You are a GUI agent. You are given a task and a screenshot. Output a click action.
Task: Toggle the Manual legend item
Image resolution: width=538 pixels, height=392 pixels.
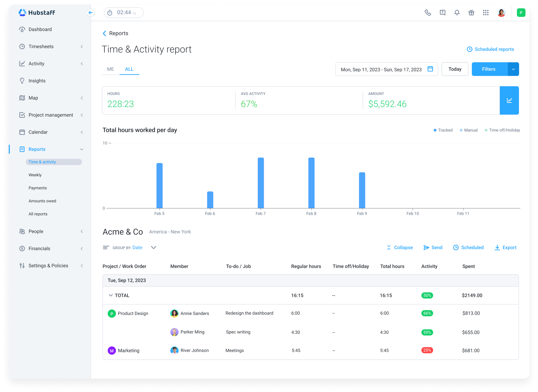[469, 130]
